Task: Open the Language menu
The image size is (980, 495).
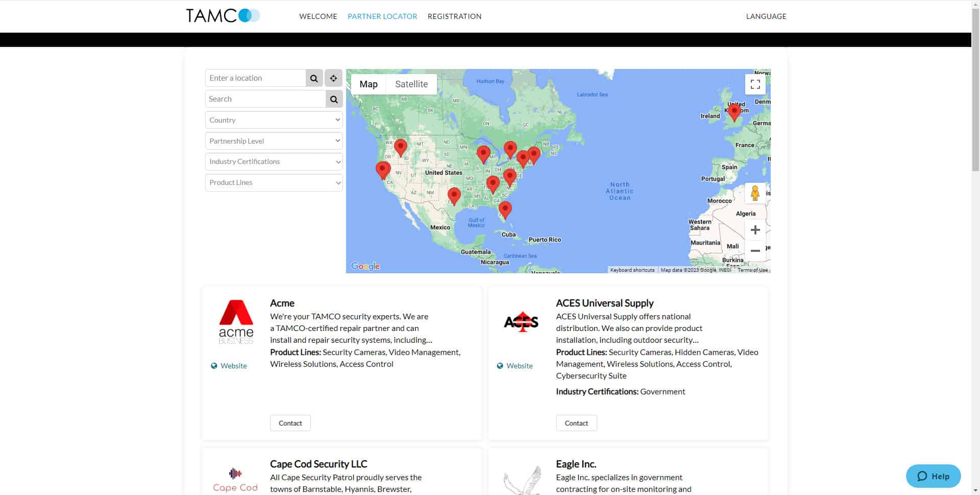Action: pos(766,16)
